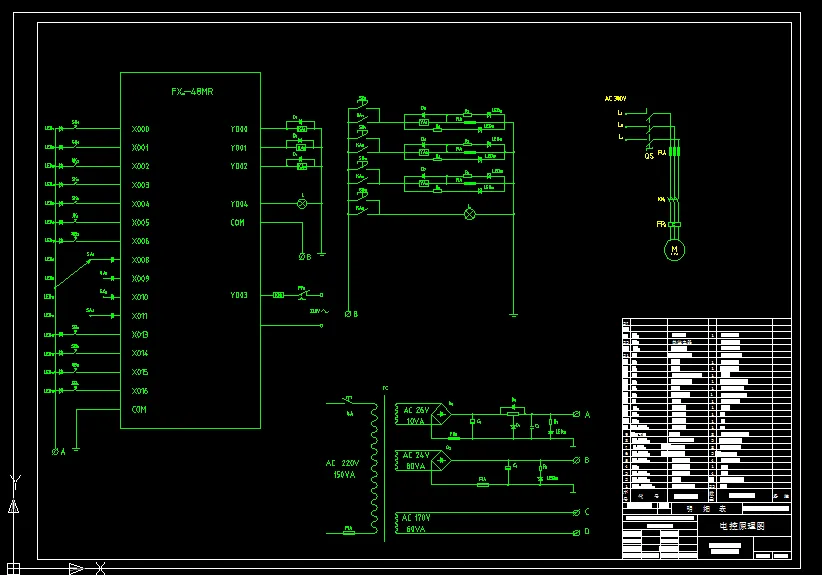Select the COM label below Y004

[237, 223]
